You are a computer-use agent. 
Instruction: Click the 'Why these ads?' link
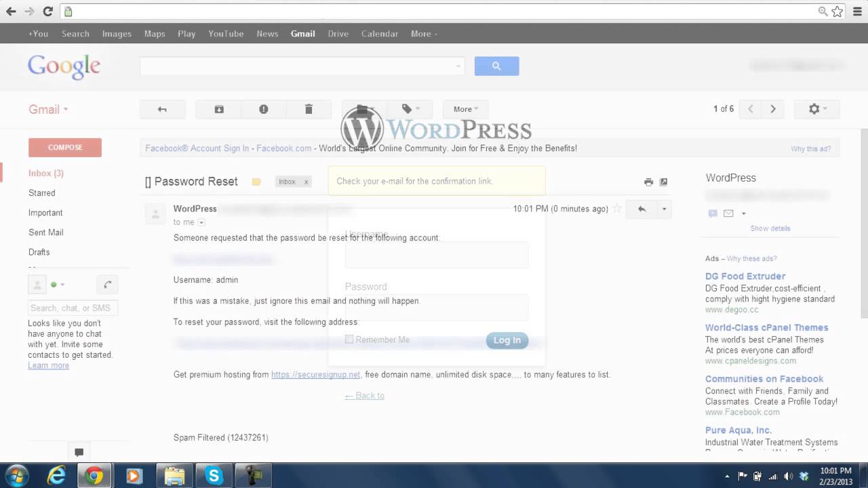[752, 258]
